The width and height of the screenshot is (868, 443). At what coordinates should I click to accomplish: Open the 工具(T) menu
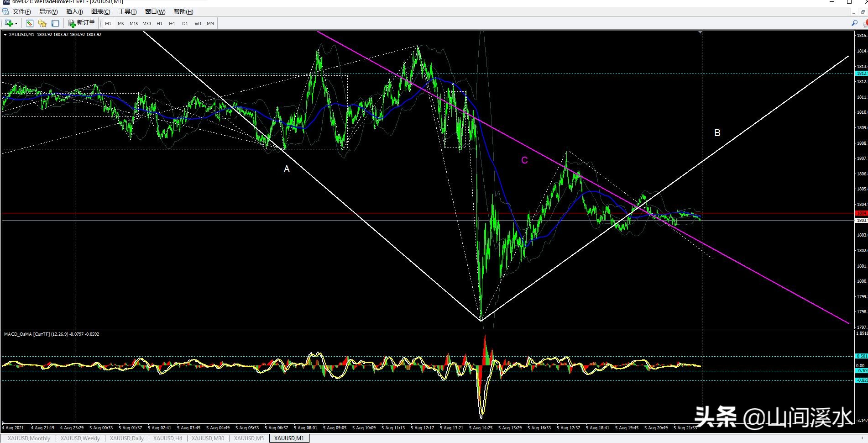point(128,11)
